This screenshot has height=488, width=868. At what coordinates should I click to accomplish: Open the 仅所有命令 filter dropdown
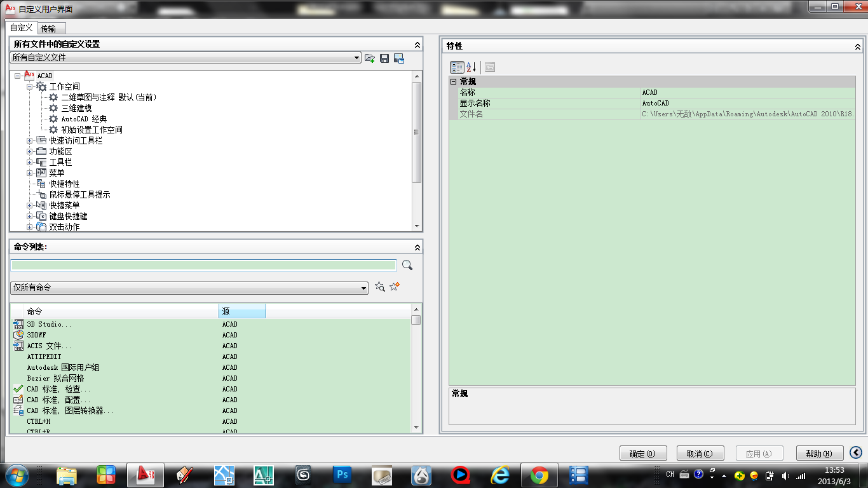pos(189,288)
